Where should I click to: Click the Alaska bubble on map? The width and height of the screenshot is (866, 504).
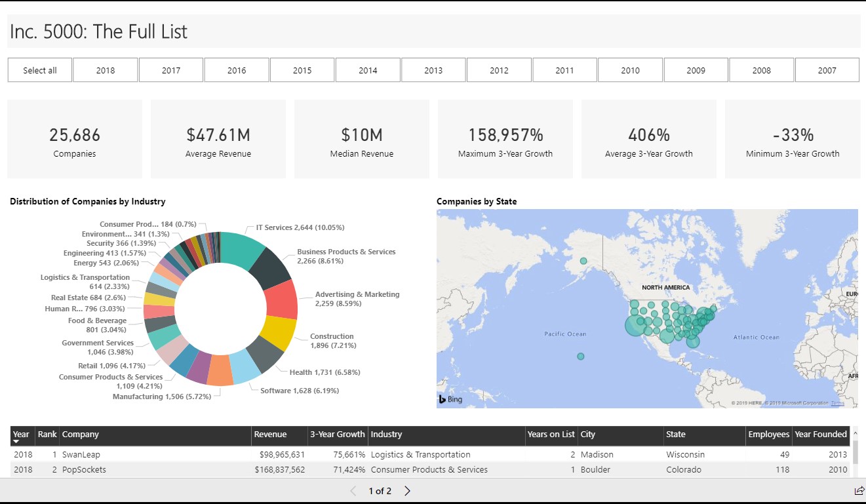pos(583,261)
